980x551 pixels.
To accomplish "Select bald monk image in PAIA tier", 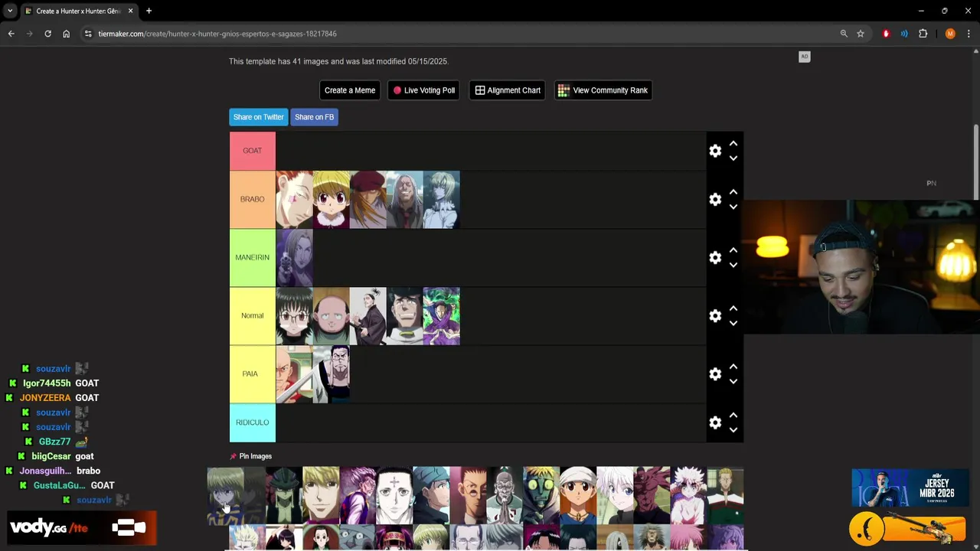I will 294,374.
